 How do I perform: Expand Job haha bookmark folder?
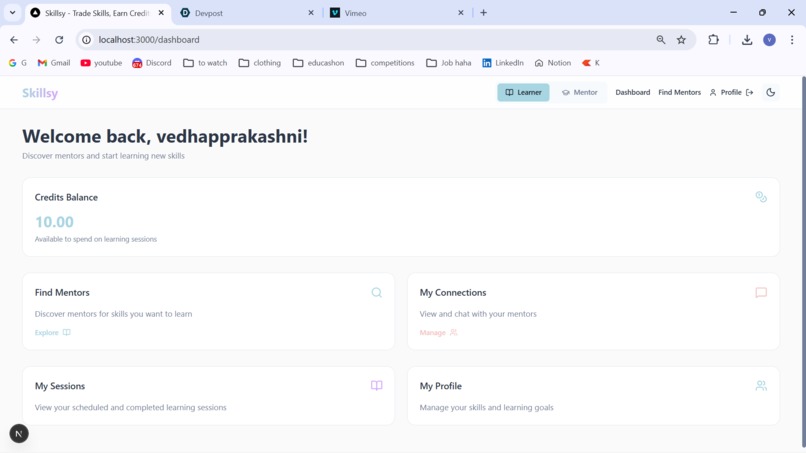449,63
